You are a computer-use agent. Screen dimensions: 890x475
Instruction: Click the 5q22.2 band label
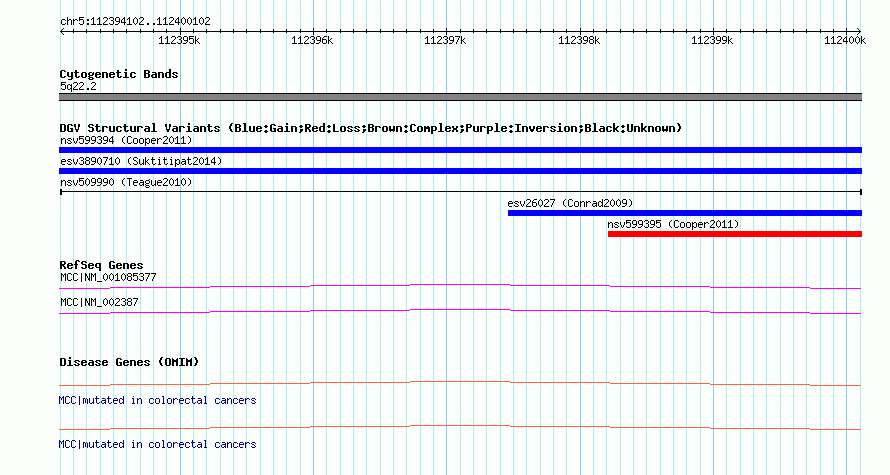[x=78, y=86]
